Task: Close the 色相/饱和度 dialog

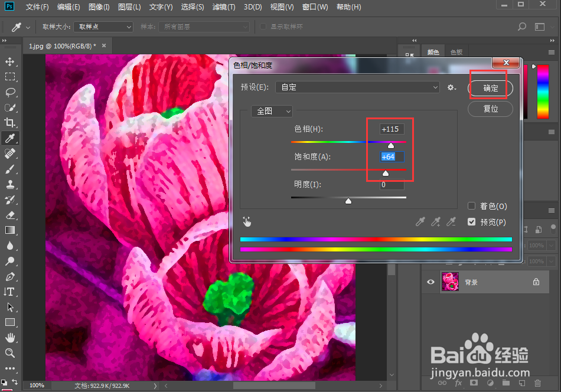Action: 506,63
